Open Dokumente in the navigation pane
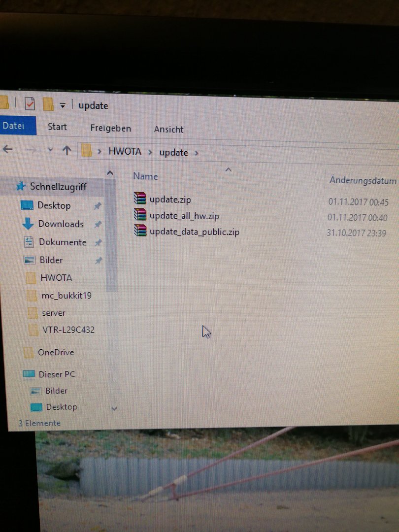Screen dimensions: 399x532 (63, 242)
